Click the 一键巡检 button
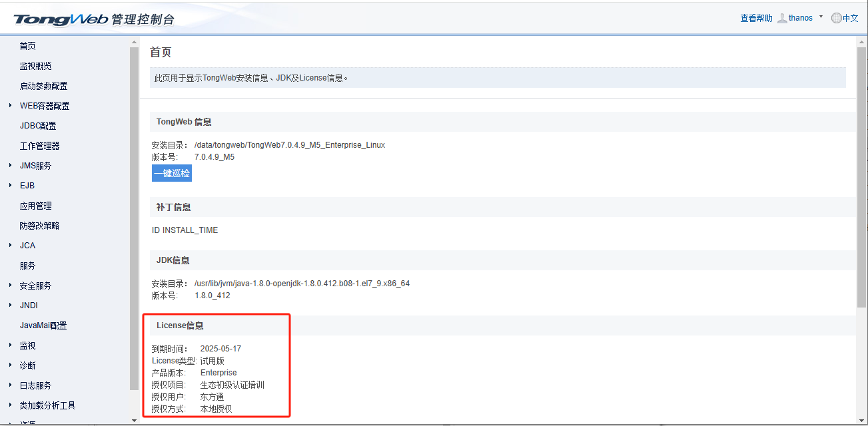Image resolution: width=868 pixels, height=426 pixels. (171, 173)
